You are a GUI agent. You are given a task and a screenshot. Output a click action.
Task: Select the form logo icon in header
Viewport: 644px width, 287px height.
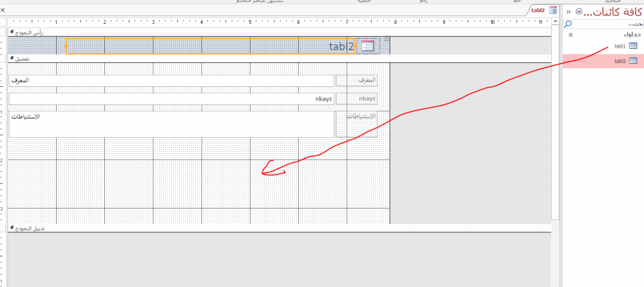pyautogui.click(x=367, y=46)
